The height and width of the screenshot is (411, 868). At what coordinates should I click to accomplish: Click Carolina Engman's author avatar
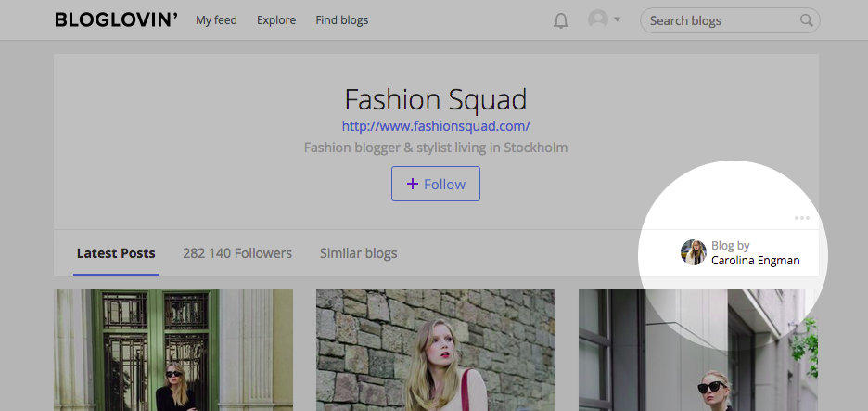(x=694, y=252)
